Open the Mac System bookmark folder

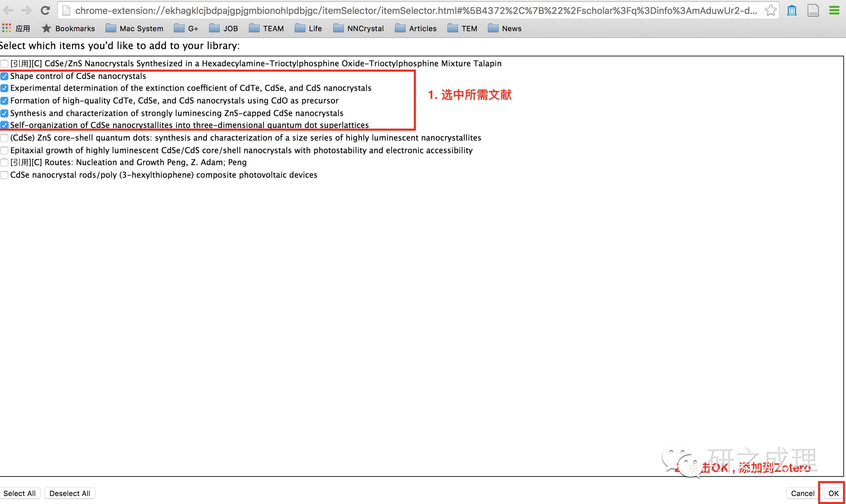point(134,29)
